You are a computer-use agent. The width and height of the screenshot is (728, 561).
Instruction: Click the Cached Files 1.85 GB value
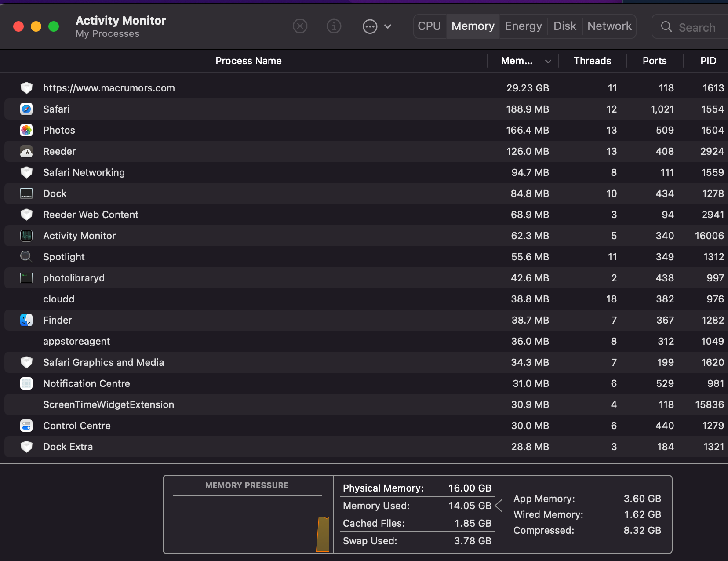[473, 523]
